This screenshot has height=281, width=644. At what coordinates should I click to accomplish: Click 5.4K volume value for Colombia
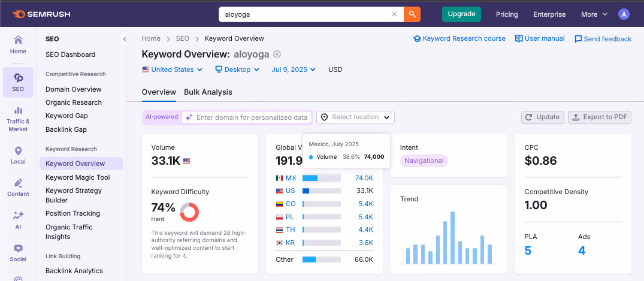[x=365, y=204]
